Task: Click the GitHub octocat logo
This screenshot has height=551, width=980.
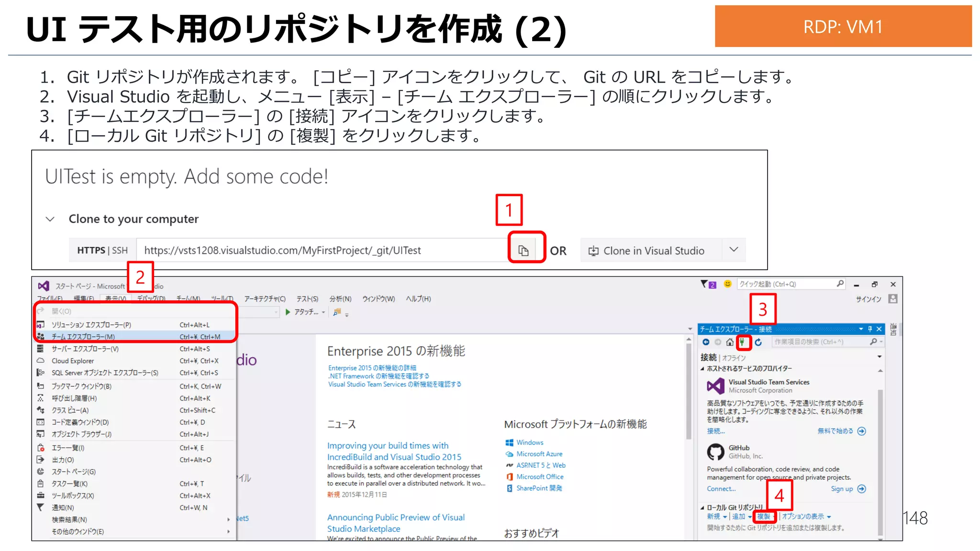Action: pyautogui.click(x=716, y=452)
